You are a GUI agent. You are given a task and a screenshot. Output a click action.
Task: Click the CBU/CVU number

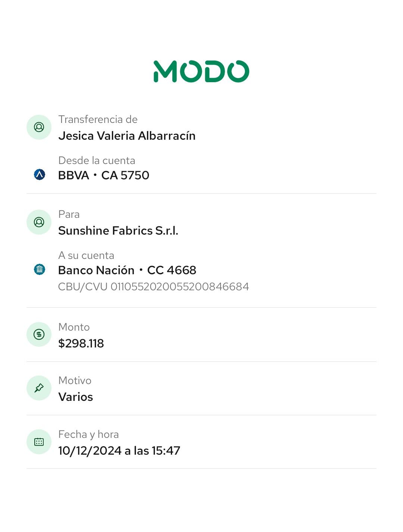[153, 287]
